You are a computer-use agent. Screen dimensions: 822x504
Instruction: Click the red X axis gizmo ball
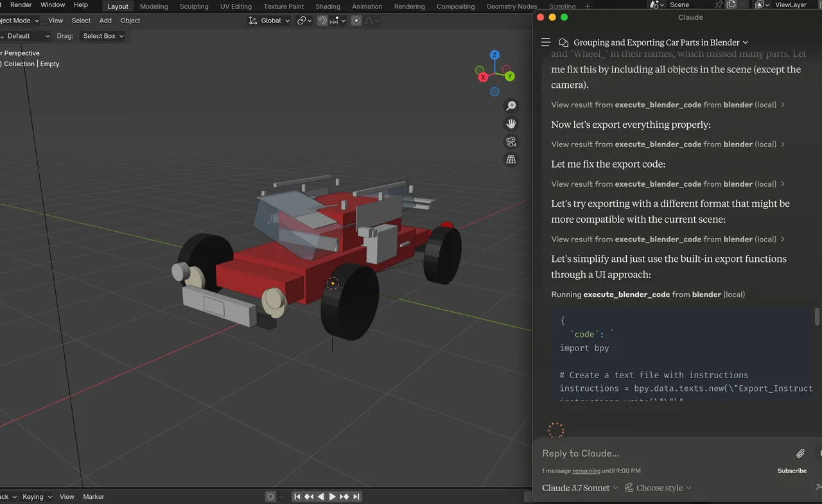[483, 77]
